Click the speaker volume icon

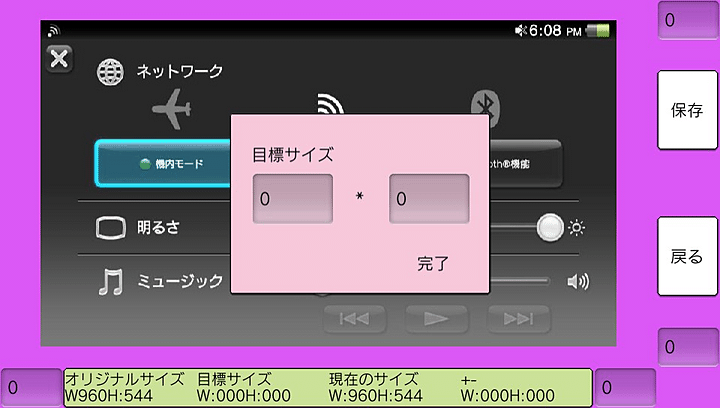578,282
